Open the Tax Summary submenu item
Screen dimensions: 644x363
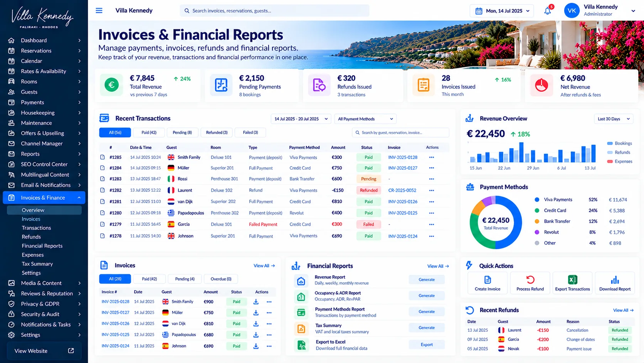coord(37,264)
